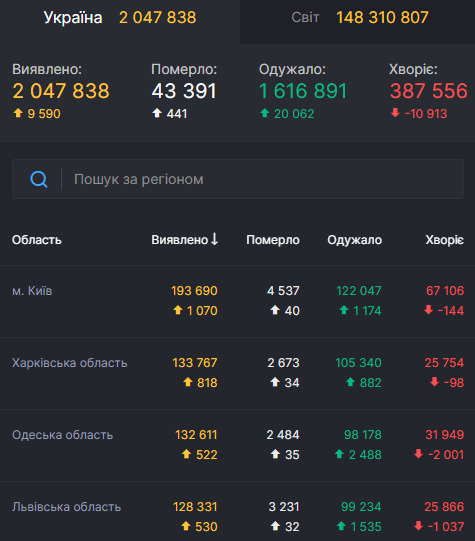
Task: Switch to the Україна tab
Action: [x=120, y=18]
